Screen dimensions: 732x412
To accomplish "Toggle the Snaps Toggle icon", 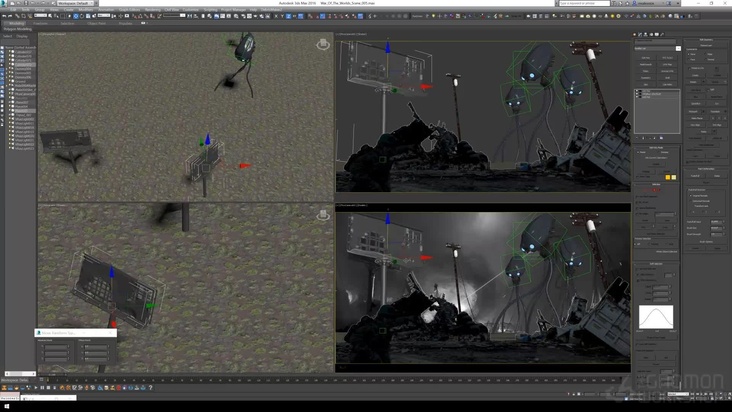I will (x=134, y=16).
